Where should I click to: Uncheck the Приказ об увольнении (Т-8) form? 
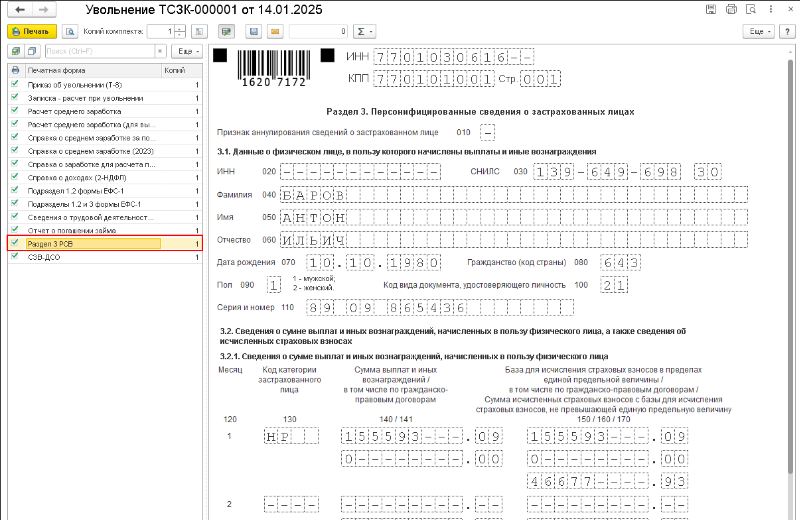click(15, 84)
